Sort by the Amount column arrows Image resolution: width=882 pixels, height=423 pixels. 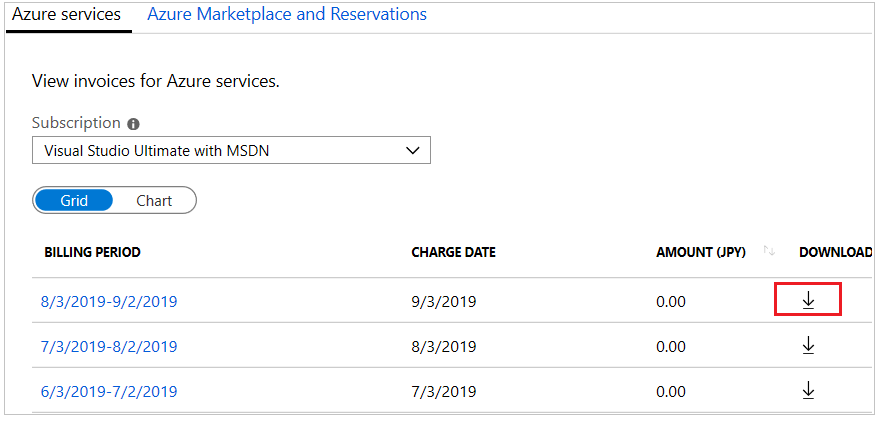pyautogui.click(x=769, y=251)
